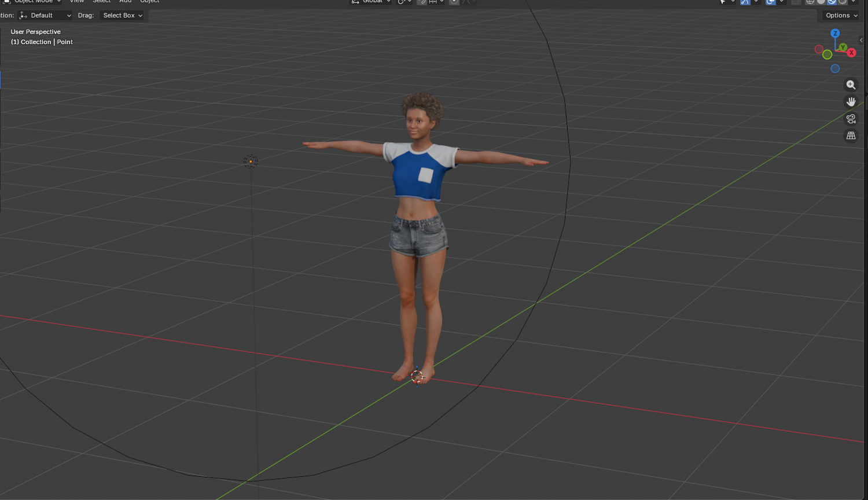Click the blue Z axis on gizmo
The width and height of the screenshot is (868, 500).
(x=835, y=34)
